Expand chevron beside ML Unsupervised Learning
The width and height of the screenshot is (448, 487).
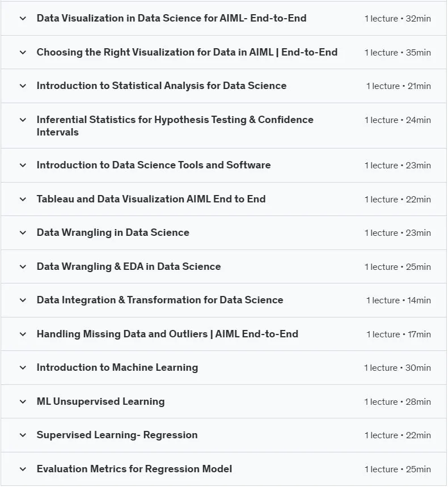coord(23,401)
